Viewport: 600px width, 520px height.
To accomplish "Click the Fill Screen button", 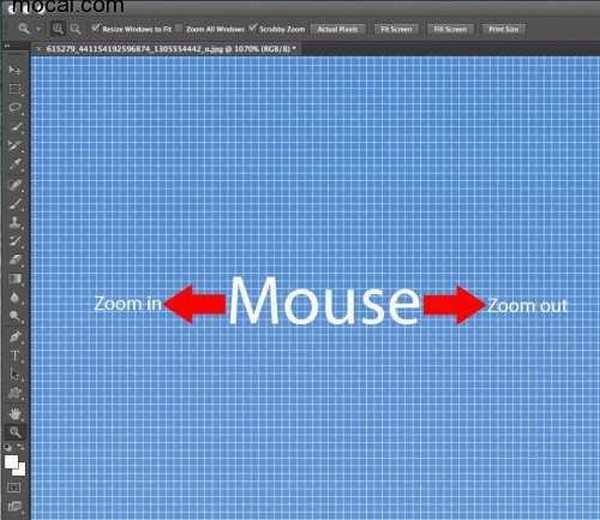I will click(449, 29).
